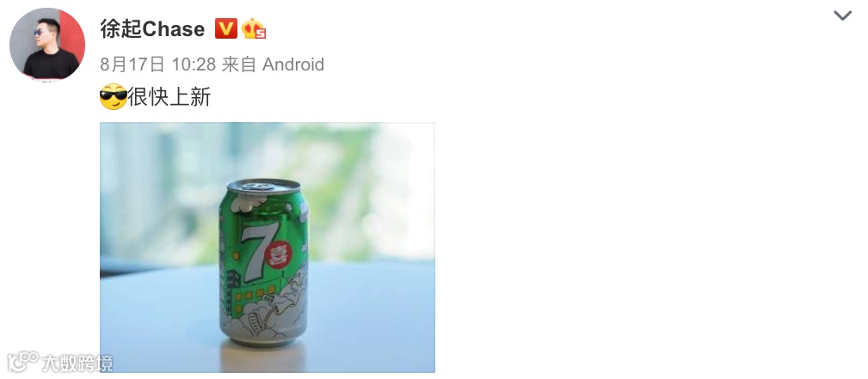
Task: Open the post timestamp 8月17日 10:28
Action: (x=157, y=64)
